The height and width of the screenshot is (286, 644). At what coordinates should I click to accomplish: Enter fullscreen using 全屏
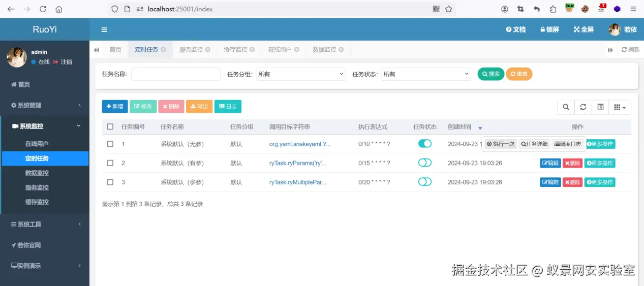pyautogui.click(x=584, y=29)
